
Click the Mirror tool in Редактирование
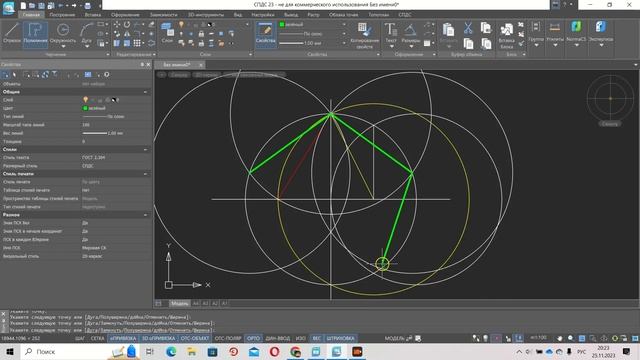[x=127, y=34]
